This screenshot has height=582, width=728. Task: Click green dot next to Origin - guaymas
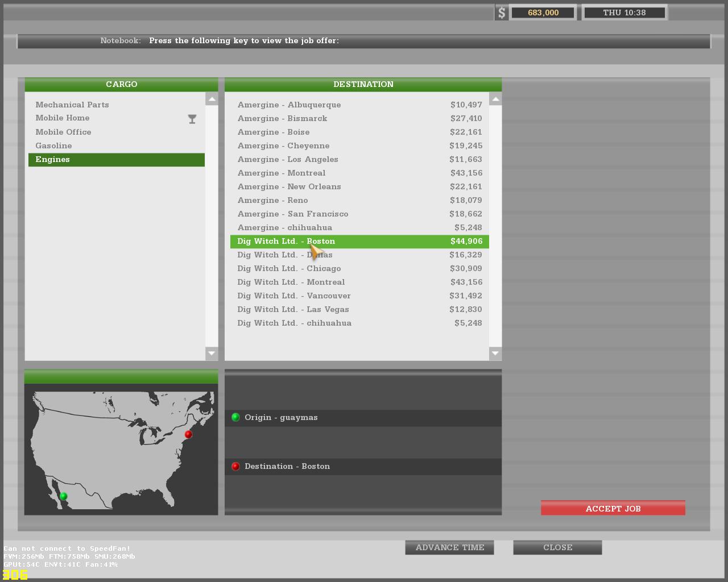point(235,417)
